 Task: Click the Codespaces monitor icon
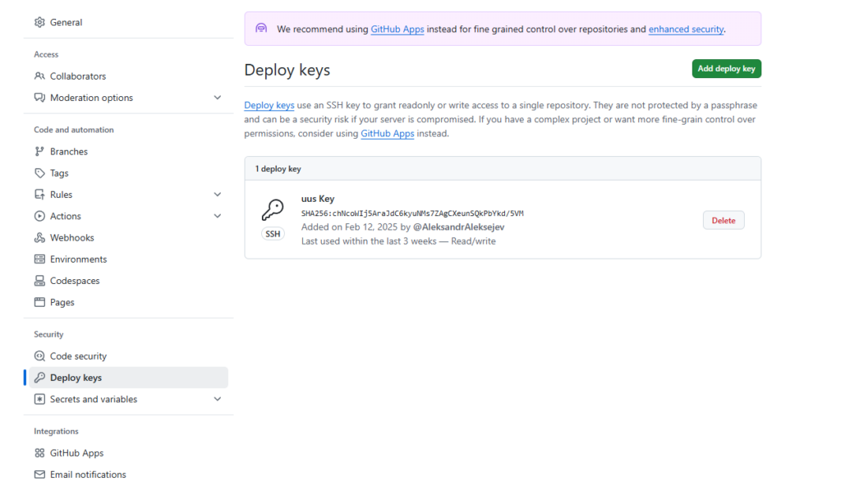[39, 281]
